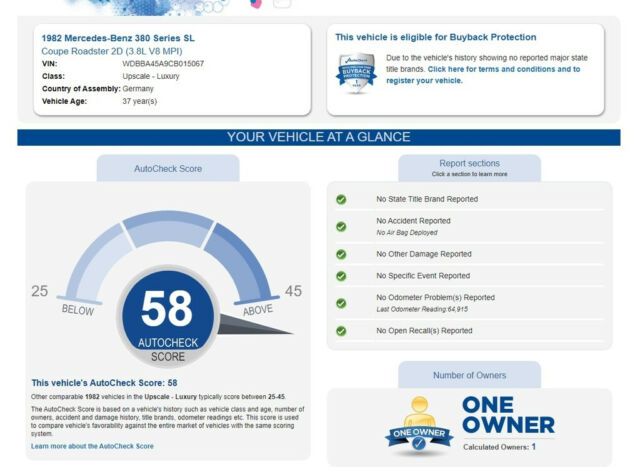Click the green check beside No Odometer Problem(s)
The width and height of the screenshot is (640, 467).
[x=341, y=302]
